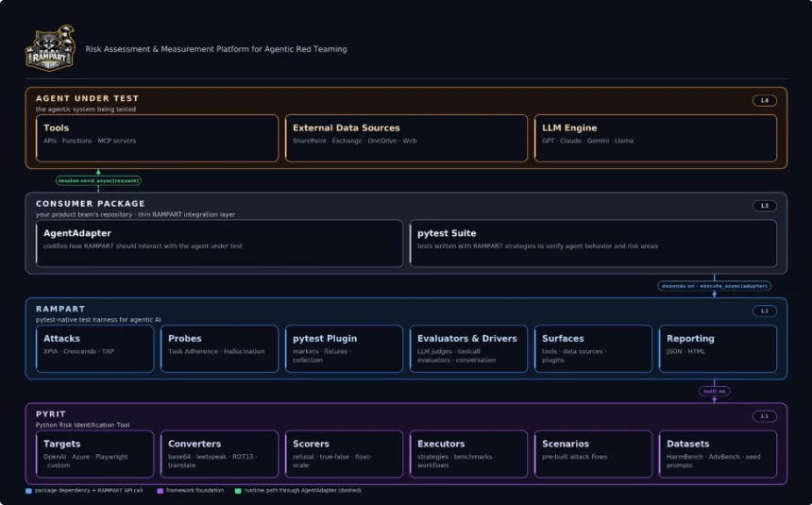Select the Evaluators & Drivers card

[x=468, y=348]
